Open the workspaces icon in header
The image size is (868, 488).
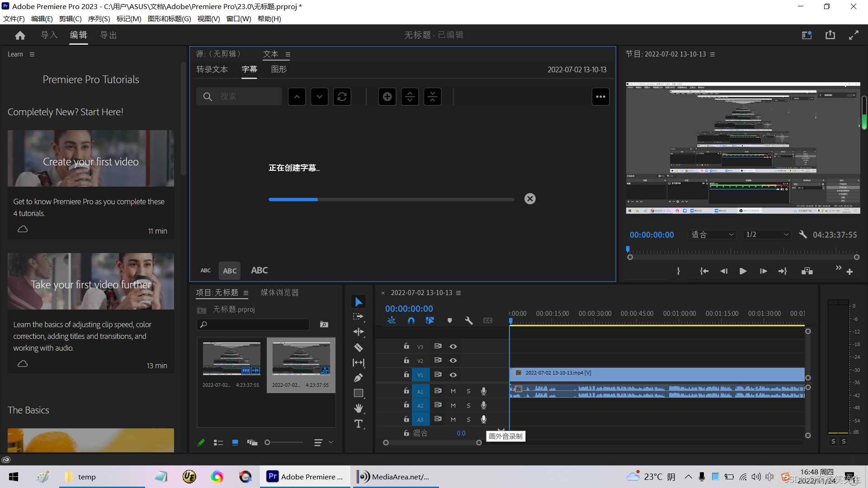[x=807, y=35]
